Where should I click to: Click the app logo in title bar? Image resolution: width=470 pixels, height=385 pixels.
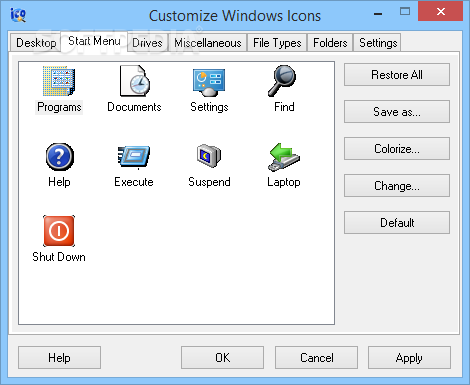coord(18,15)
